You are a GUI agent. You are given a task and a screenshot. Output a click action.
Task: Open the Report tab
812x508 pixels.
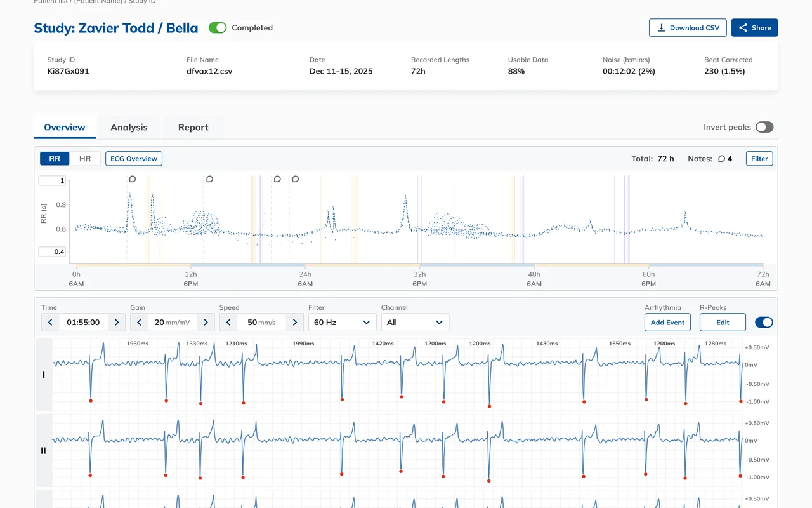193,127
